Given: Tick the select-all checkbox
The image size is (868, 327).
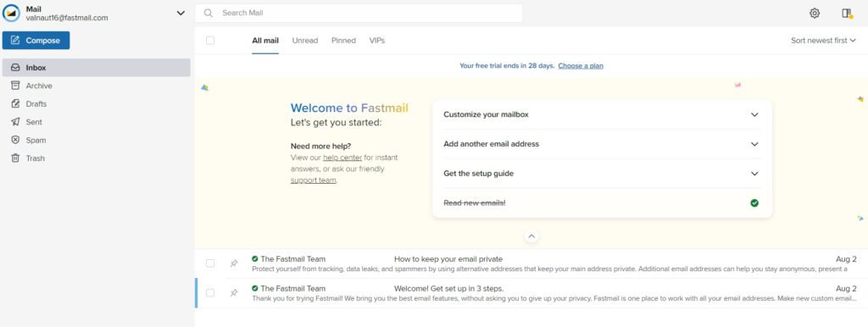Looking at the screenshot, I should tap(210, 41).
